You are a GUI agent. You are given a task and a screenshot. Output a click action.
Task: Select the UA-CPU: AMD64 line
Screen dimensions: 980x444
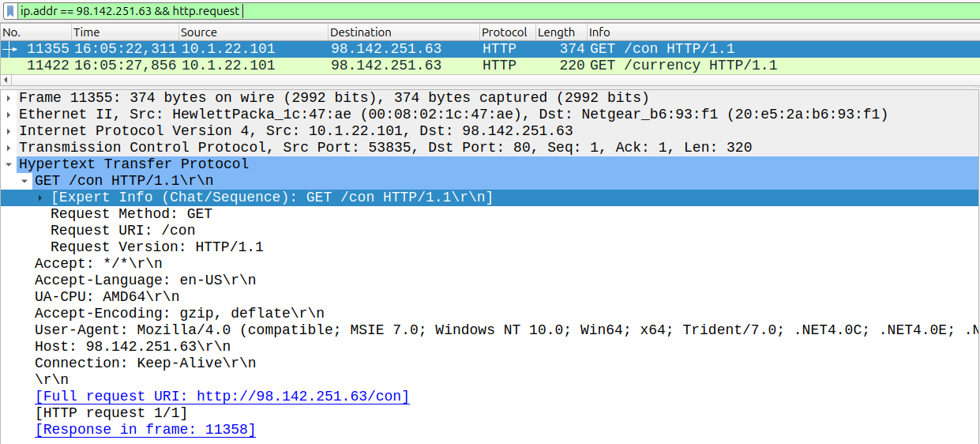pyautogui.click(x=107, y=297)
